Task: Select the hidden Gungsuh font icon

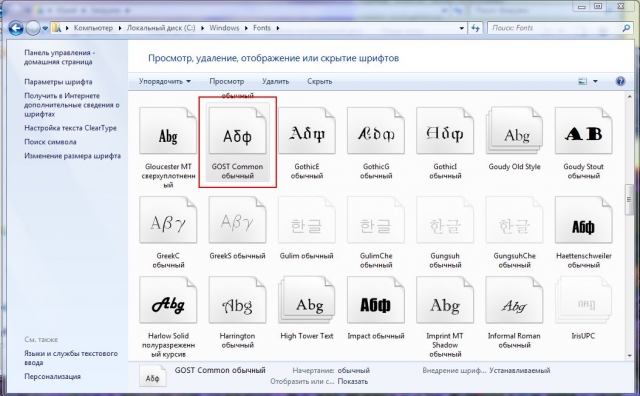Action: pyautogui.click(x=445, y=220)
